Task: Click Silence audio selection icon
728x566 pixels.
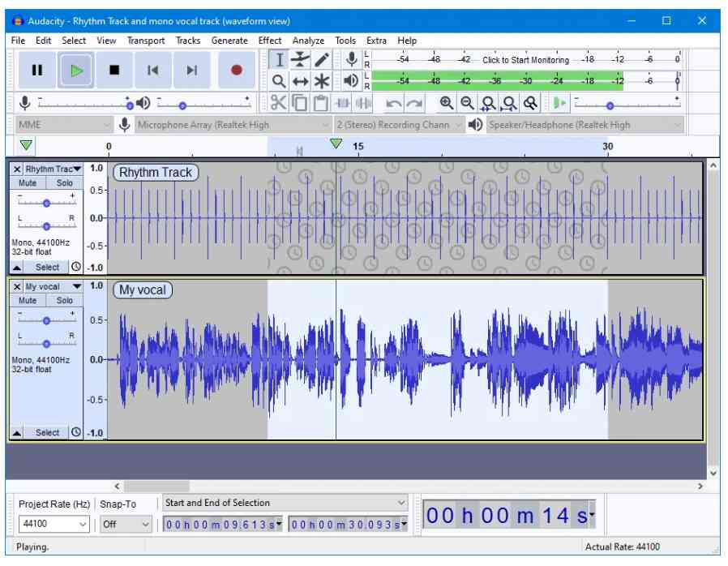Action: [363, 103]
